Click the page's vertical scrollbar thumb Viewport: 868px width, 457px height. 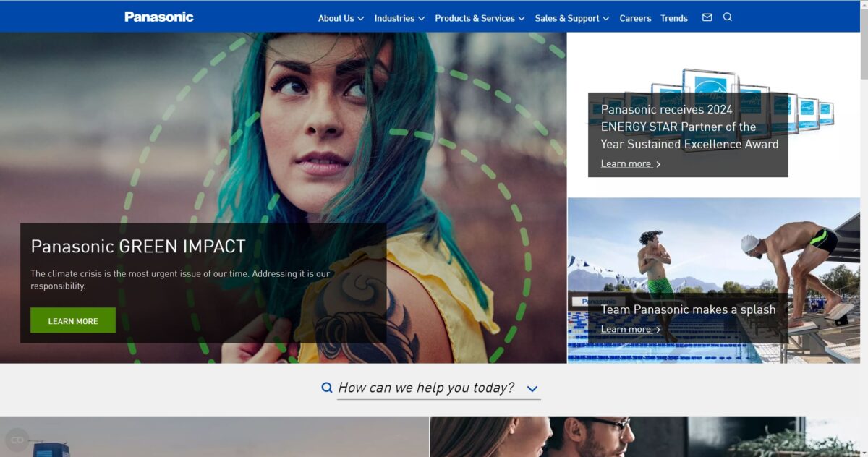[x=864, y=43]
